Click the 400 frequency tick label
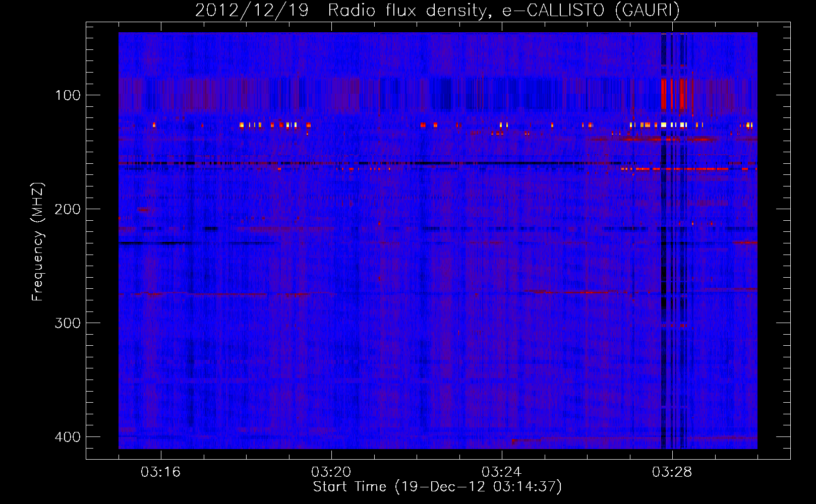The height and width of the screenshot is (504, 816). tap(68, 437)
